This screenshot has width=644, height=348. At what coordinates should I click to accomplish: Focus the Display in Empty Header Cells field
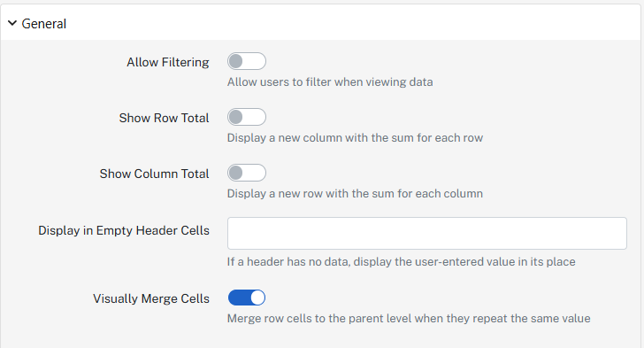tap(427, 233)
